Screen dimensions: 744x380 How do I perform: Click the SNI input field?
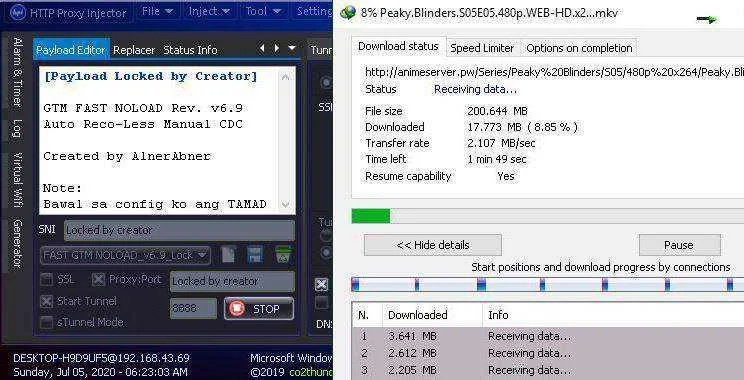pyautogui.click(x=179, y=231)
